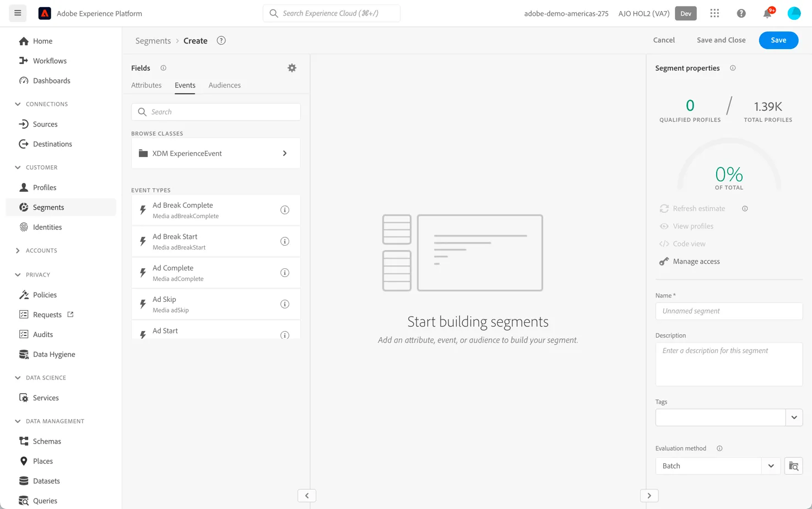Collapse the Customer sidebar section
Image resolution: width=812 pixels, height=509 pixels.
click(x=18, y=167)
